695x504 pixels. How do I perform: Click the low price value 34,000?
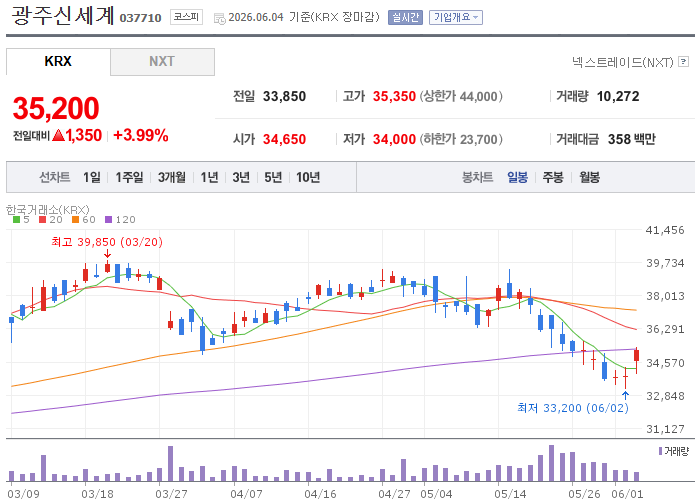(x=394, y=139)
